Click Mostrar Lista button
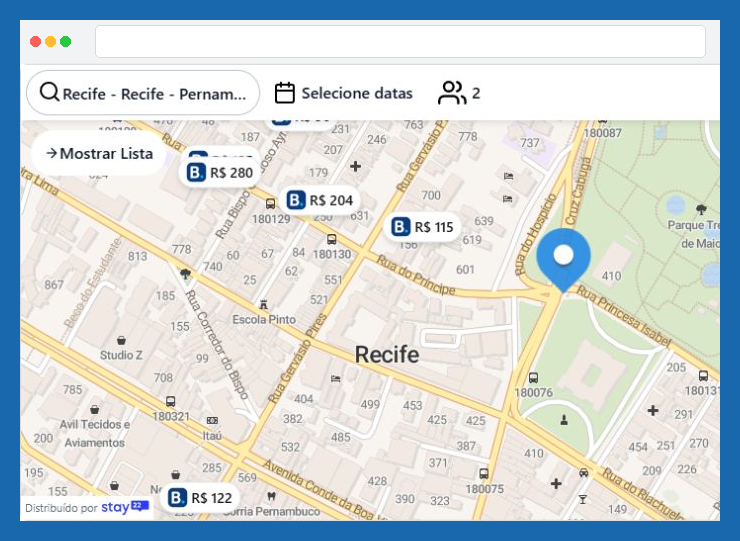The image size is (740, 541). click(x=99, y=153)
